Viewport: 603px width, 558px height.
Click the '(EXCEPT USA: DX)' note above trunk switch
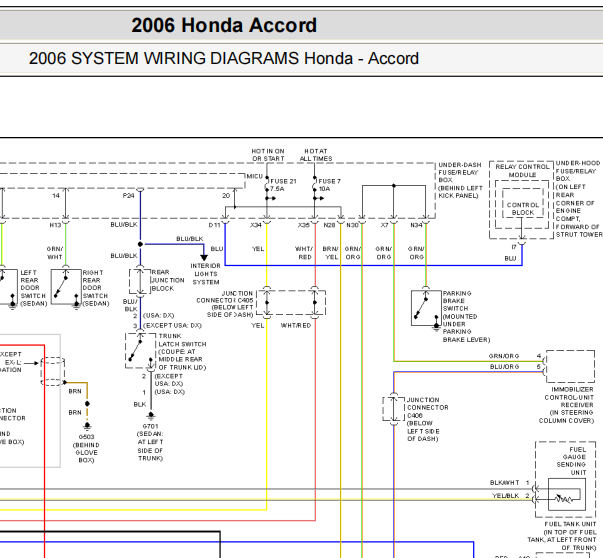172,325
